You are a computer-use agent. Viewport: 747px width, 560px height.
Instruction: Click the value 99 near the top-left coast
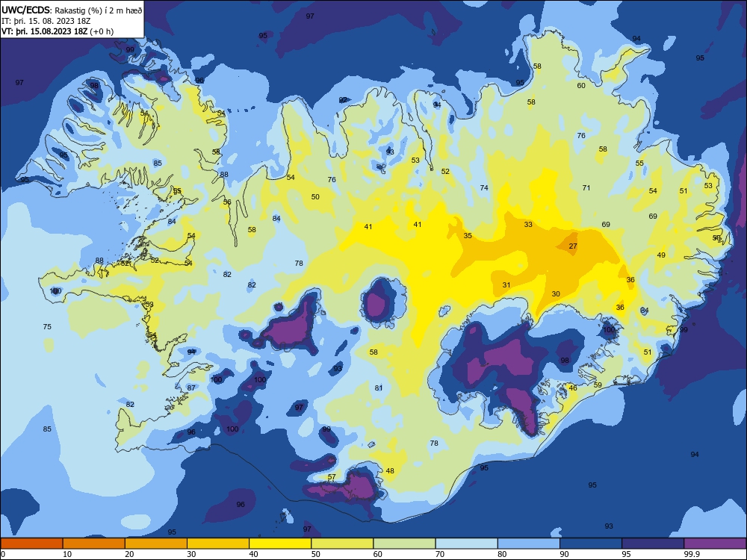(x=130, y=50)
